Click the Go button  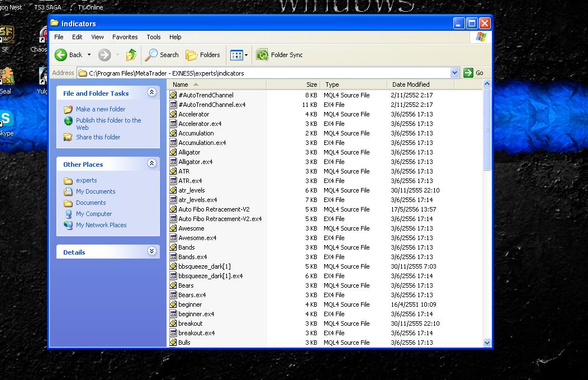[473, 73]
